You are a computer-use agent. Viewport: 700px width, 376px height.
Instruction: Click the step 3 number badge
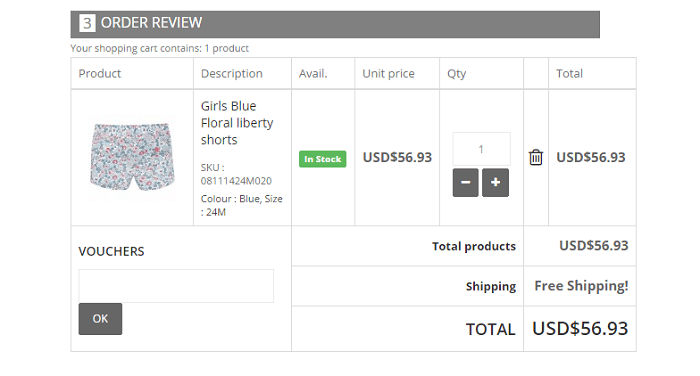87,23
